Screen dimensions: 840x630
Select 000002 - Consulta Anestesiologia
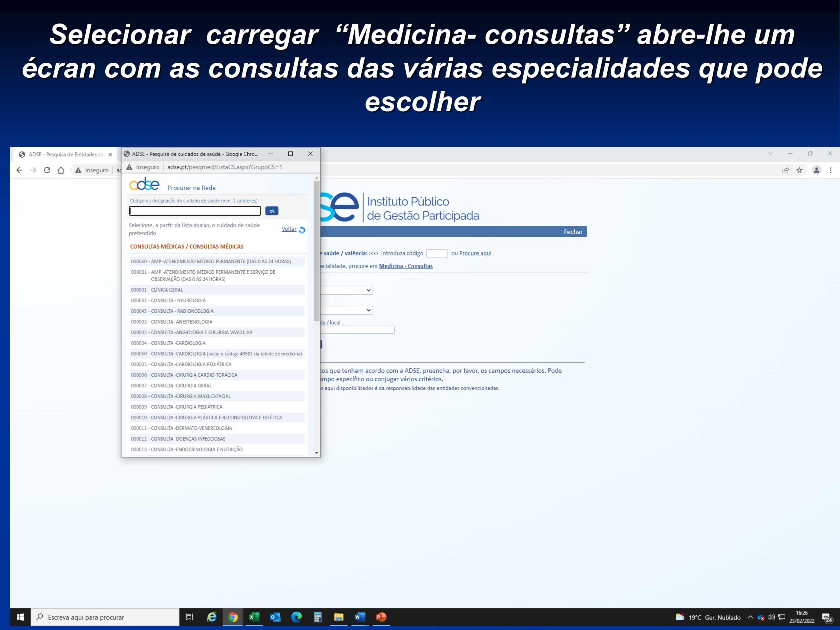click(217, 322)
